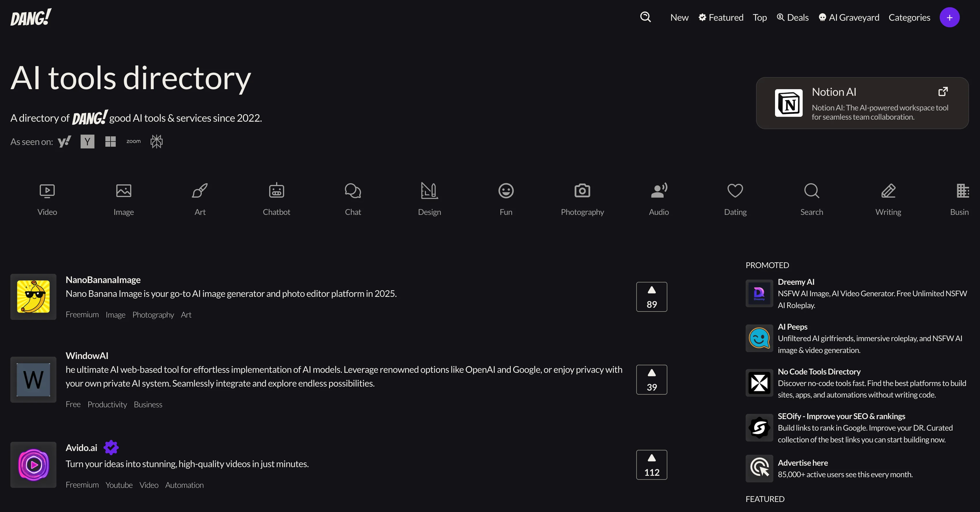Select the Video tag on Avido.ai

(149, 485)
